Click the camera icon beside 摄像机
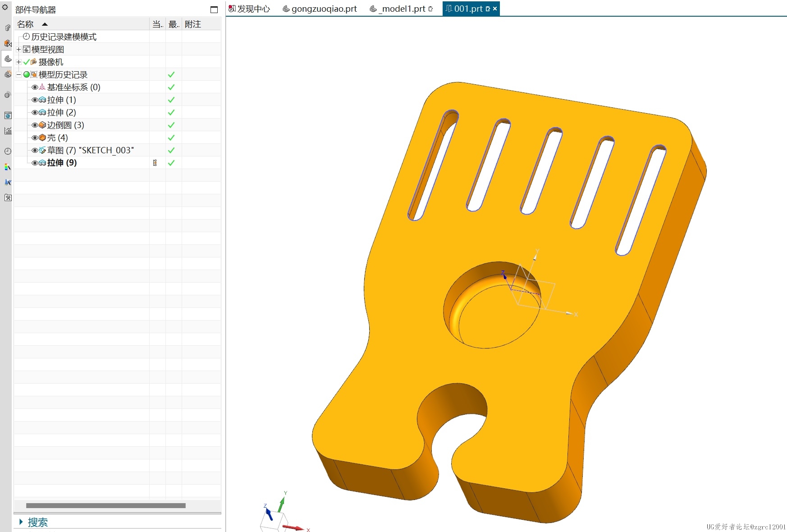Viewport: 787px width, 532px height. click(34, 62)
